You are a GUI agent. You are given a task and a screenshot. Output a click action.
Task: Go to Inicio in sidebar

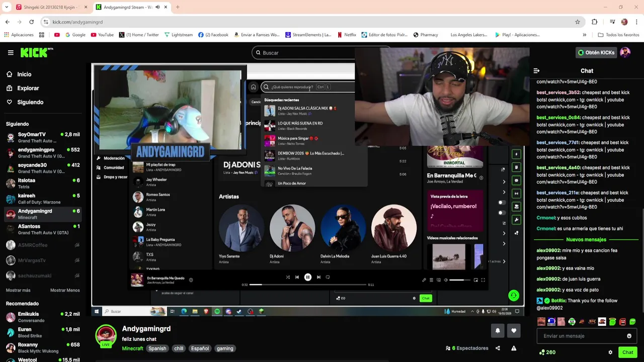pos(24,74)
